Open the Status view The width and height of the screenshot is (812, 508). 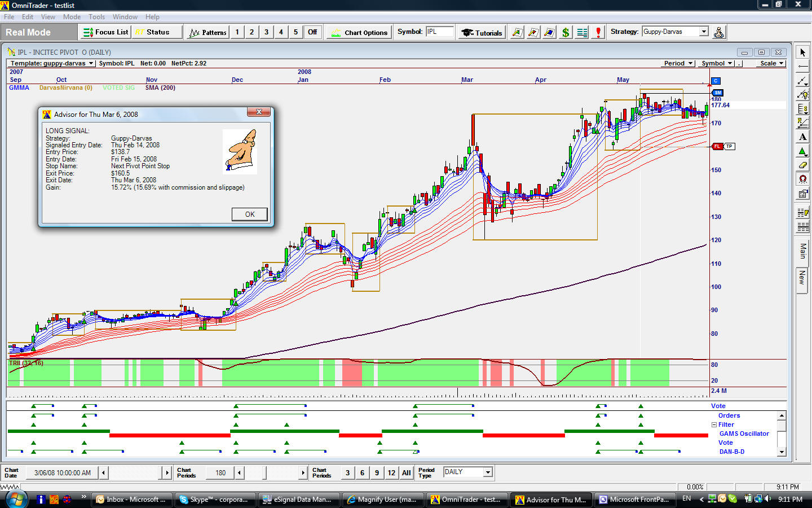coord(157,32)
